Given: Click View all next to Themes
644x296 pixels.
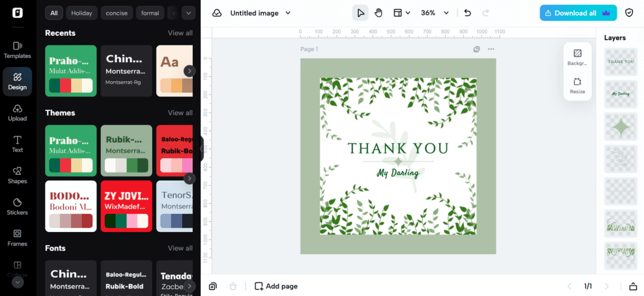Looking at the screenshot, I should tap(180, 112).
